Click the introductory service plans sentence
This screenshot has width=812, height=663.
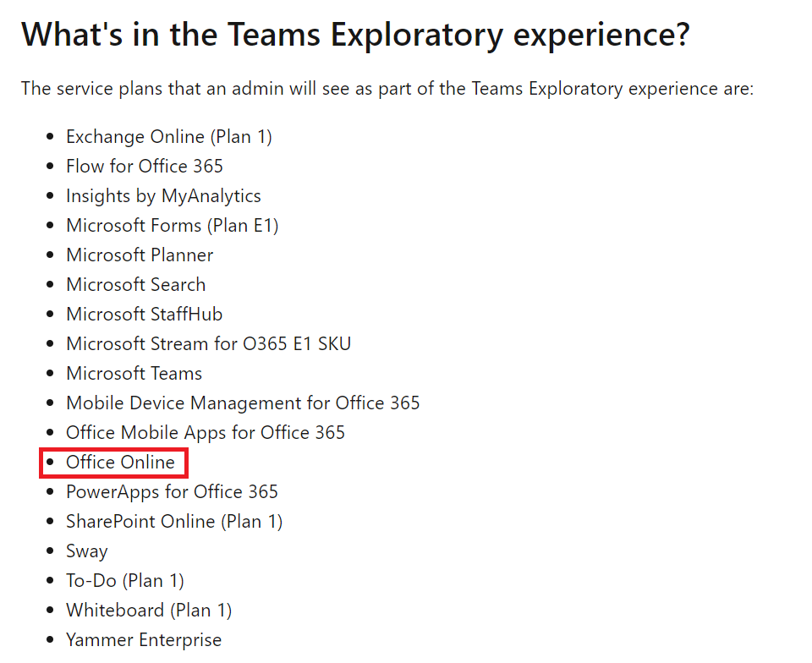click(387, 89)
